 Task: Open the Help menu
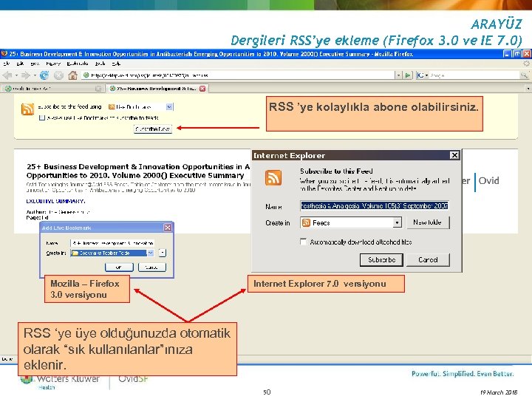116,64
